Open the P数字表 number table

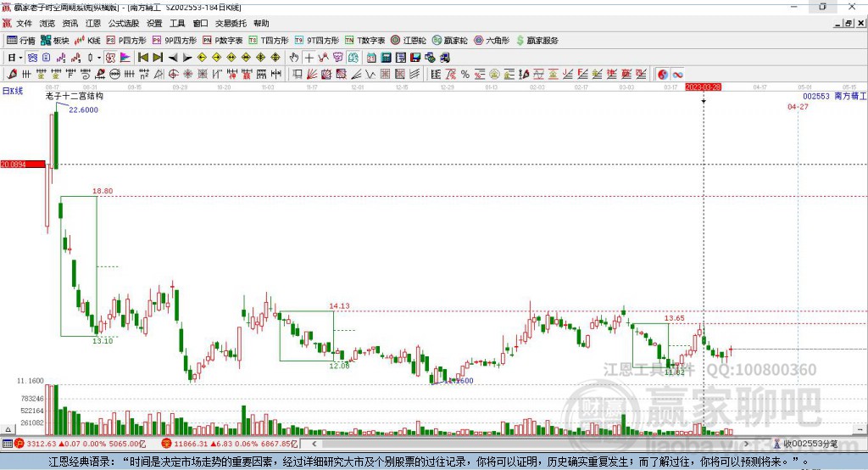coord(223,40)
